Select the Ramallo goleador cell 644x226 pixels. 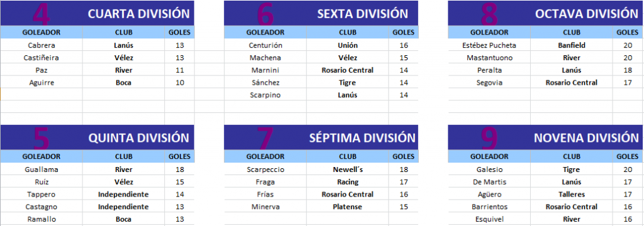(x=42, y=219)
